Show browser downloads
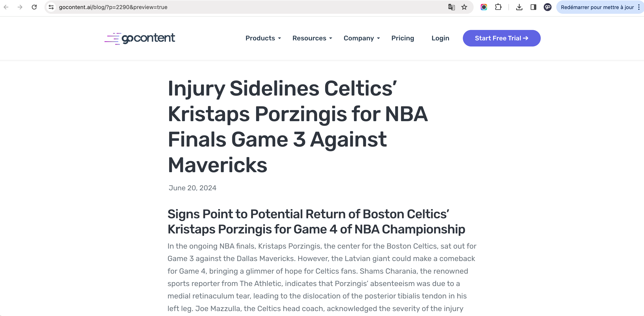Viewport: 644px width, 316px height. 519,7
